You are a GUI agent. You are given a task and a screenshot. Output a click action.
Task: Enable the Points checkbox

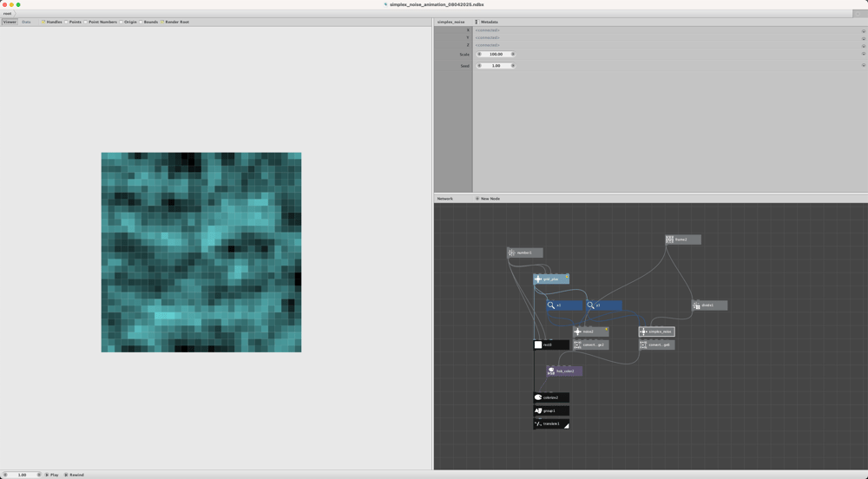(x=66, y=22)
